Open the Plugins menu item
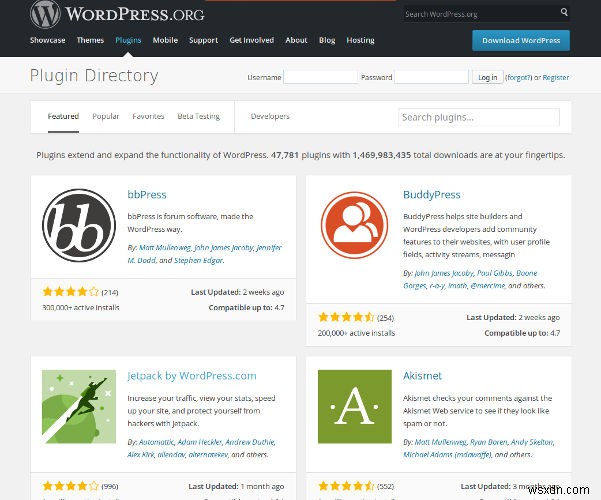Screen dimensions: 601x500 [128, 40]
